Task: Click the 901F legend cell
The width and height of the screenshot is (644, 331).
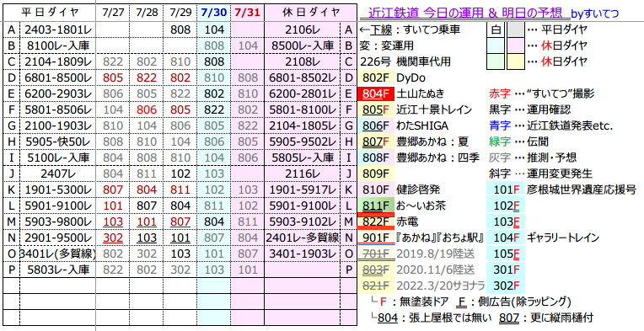Action: [376, 238]
